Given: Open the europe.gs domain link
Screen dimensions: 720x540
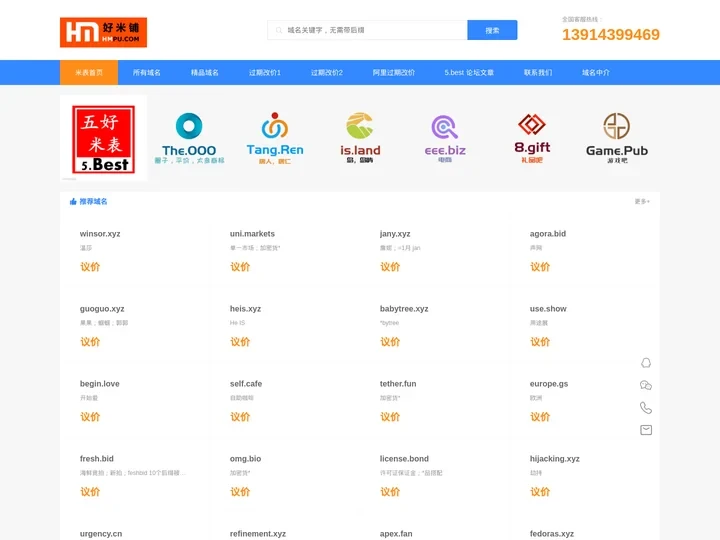Looking at the screenshot, I should click(549, 383).
